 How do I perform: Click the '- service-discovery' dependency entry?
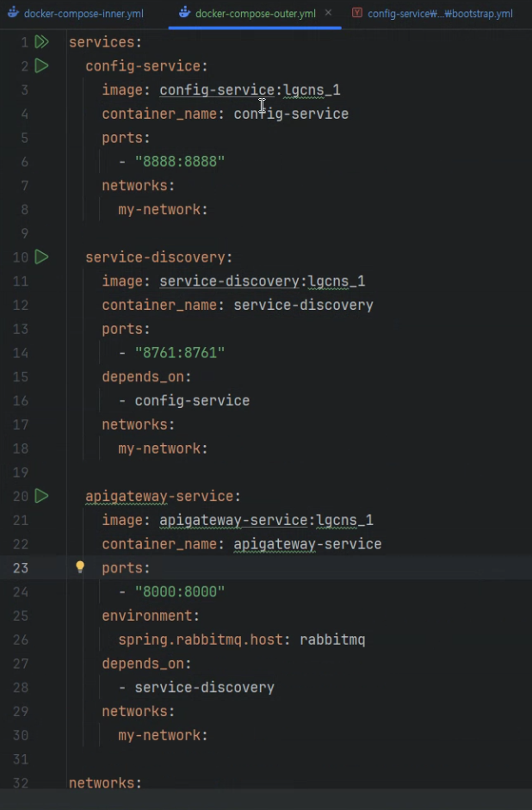click(197, 687)
